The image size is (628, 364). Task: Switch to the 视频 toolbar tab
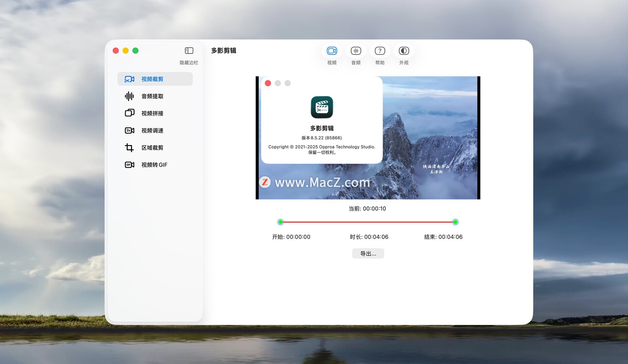click(x=332, y=51)
